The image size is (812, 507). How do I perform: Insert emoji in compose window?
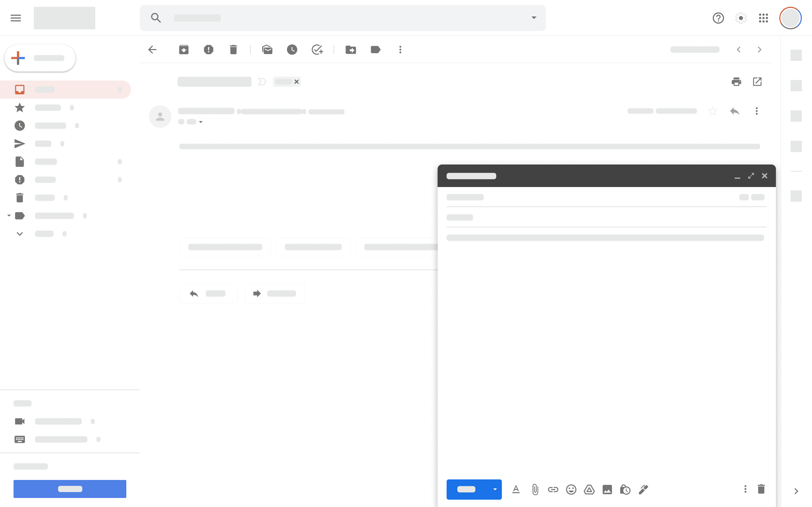click(571, 490)
